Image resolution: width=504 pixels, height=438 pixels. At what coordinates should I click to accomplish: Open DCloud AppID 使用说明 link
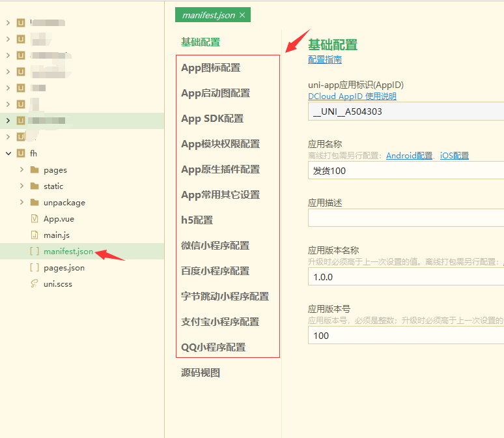point(352,96)
